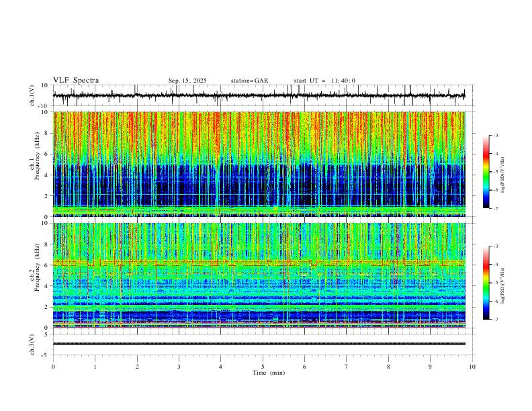Click the ch.1 "Frequency (kHz)" axis label

38,155
